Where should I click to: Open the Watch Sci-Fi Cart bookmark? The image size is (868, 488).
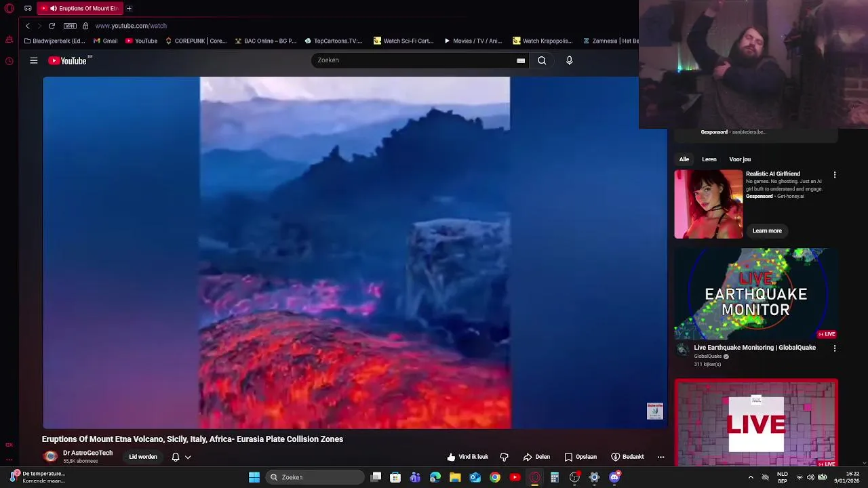403,41
